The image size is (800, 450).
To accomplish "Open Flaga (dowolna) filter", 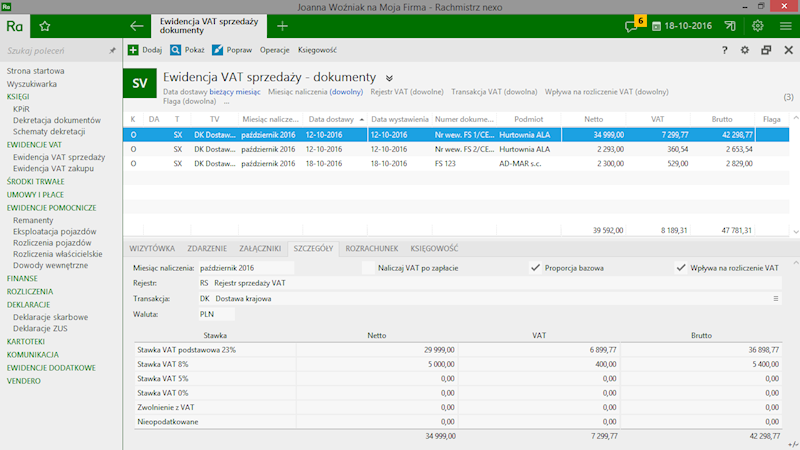I will 189,101.
